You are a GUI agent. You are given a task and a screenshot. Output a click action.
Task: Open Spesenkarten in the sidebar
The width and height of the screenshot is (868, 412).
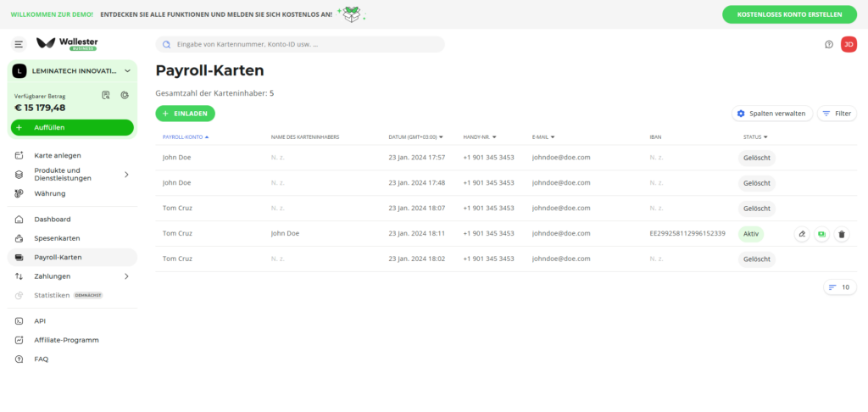click(x=57, y=238)
